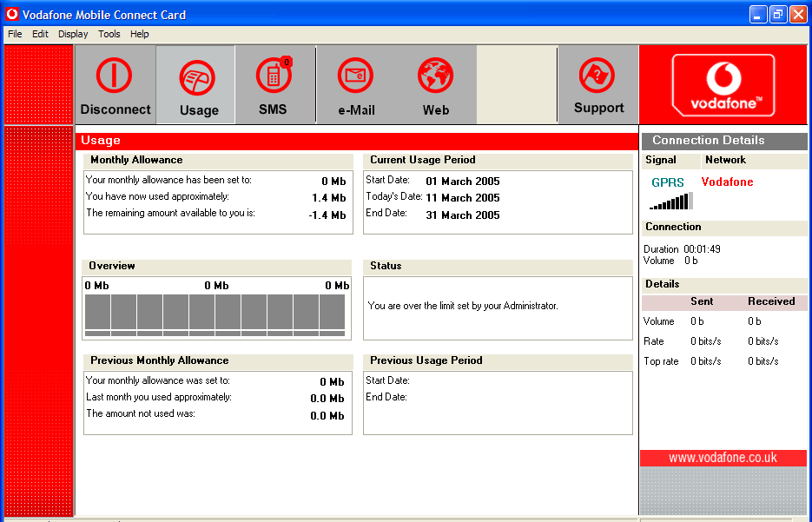Open the Tools menu
The image size is (812, 522).
pyautogui.click(x=109, y=34)
